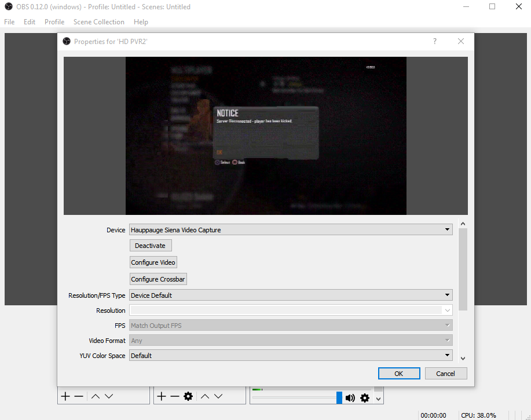Move the scene down with the scenes arrow
Screen dimensions: 531x420
click(109, 396)
